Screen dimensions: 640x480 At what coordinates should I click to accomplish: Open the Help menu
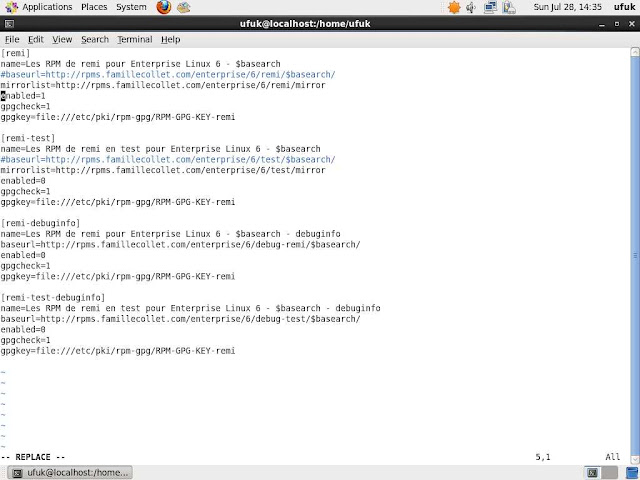click(170, 40)
